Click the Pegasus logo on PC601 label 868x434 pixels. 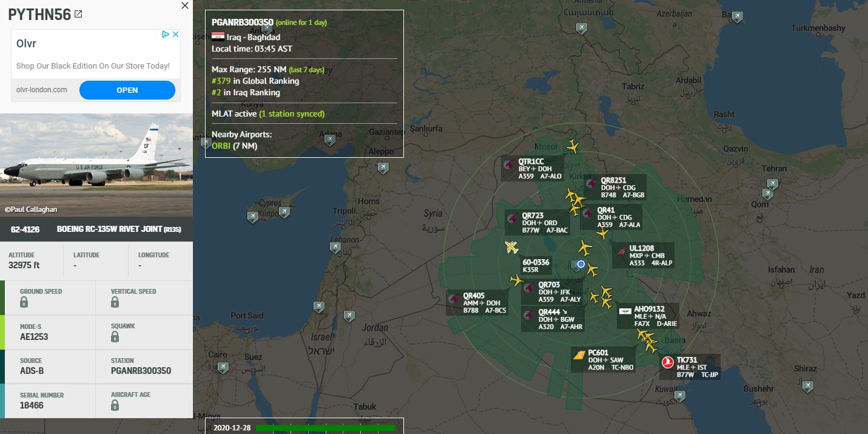[579, 355]
